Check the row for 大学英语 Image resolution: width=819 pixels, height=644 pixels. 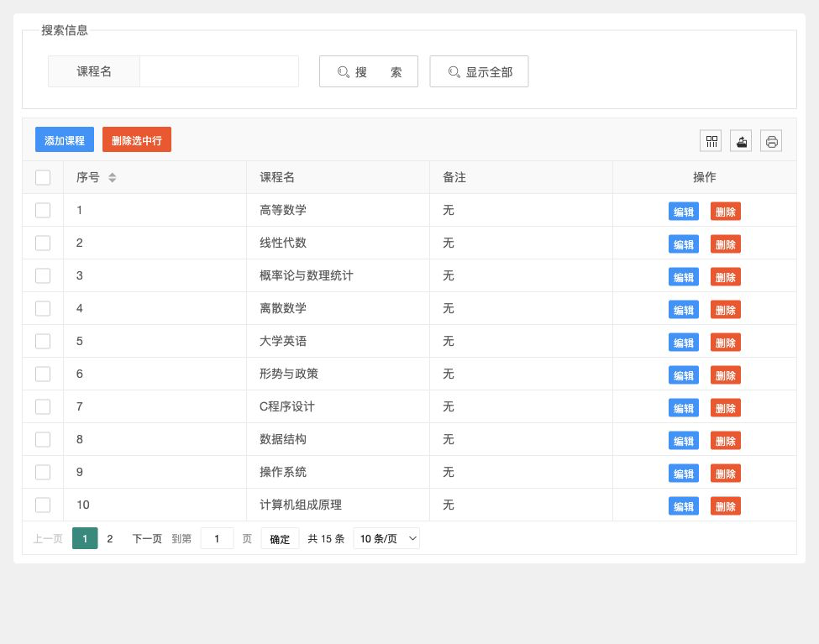[43, 341]
